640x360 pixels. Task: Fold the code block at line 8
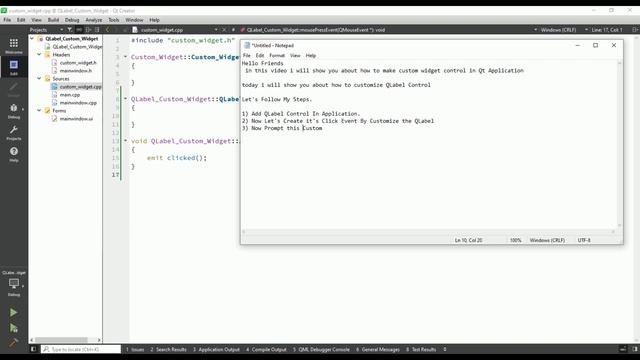[x=126, y=99]
